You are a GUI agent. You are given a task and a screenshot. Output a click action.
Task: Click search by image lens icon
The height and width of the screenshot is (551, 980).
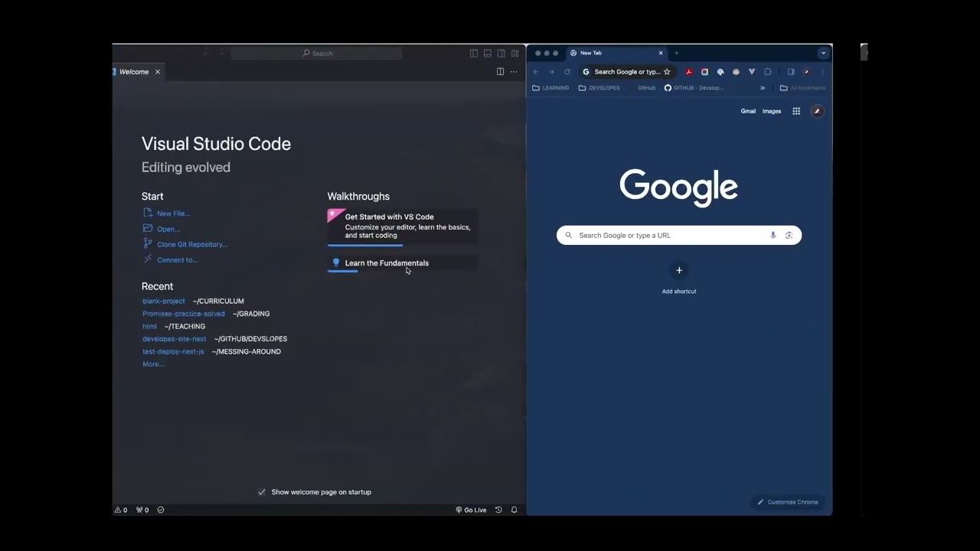[789, 236]
